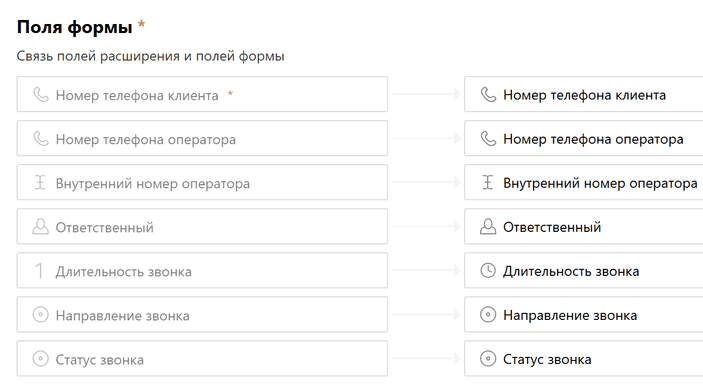Click the Поля формы heading

click(x=74, y=27)
